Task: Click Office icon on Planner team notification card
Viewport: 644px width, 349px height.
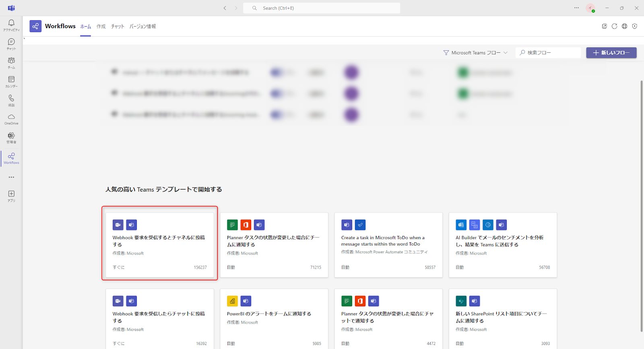Action: [246, 225]
